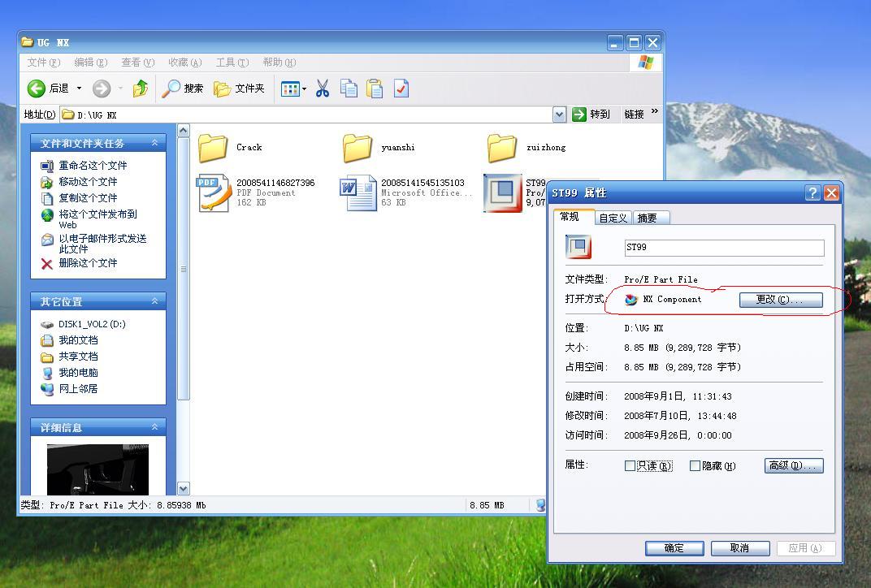Tick the 只读(R) checkbox
This screenshot has height=588, width=871.
630,466
